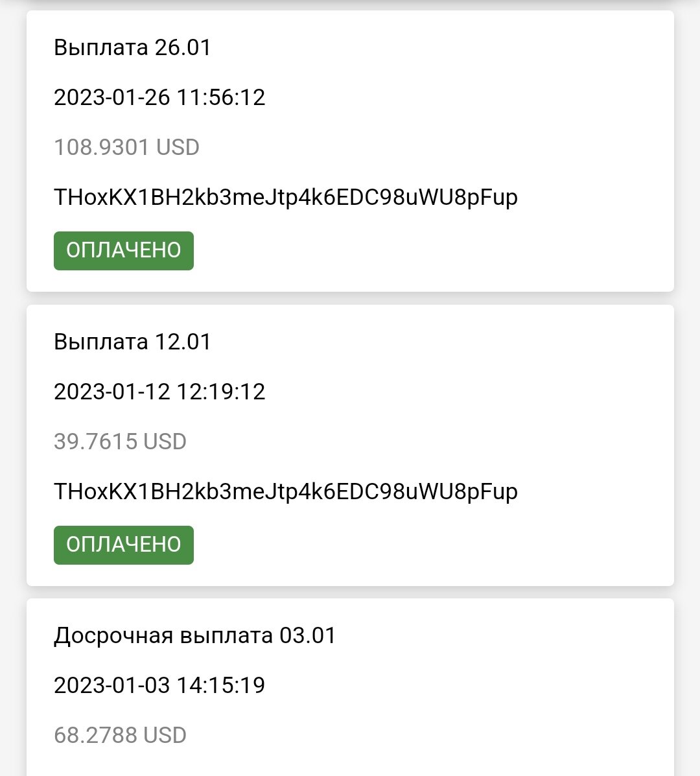Click the 68.2788 USD amount
This screenshot has width=700, height=776.
point(120,735)
